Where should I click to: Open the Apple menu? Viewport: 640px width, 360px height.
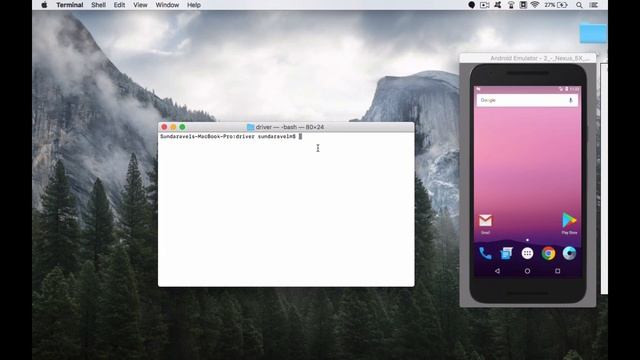44,5
